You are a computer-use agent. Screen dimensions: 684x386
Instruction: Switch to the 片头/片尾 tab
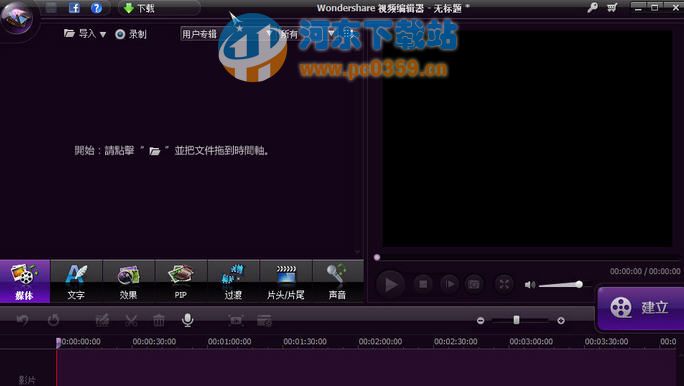286,281
